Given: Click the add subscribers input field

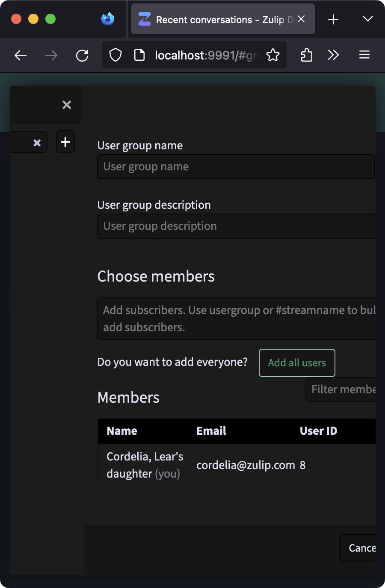Looking at the screenshot, I should [236, 318].
